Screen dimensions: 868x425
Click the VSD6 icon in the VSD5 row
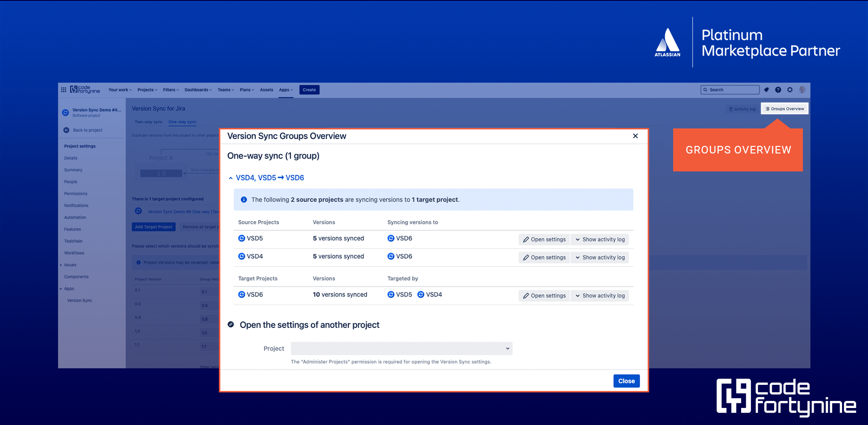click(391, 238)
